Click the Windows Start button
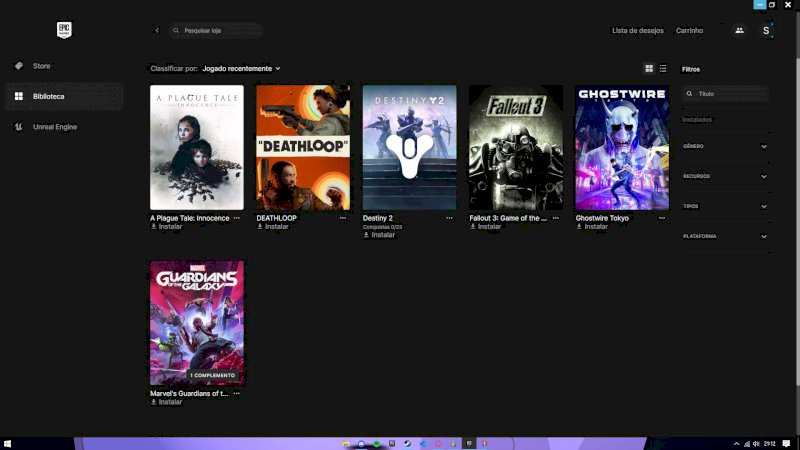Screen dimensions: 800x450 tap(8, 443)
